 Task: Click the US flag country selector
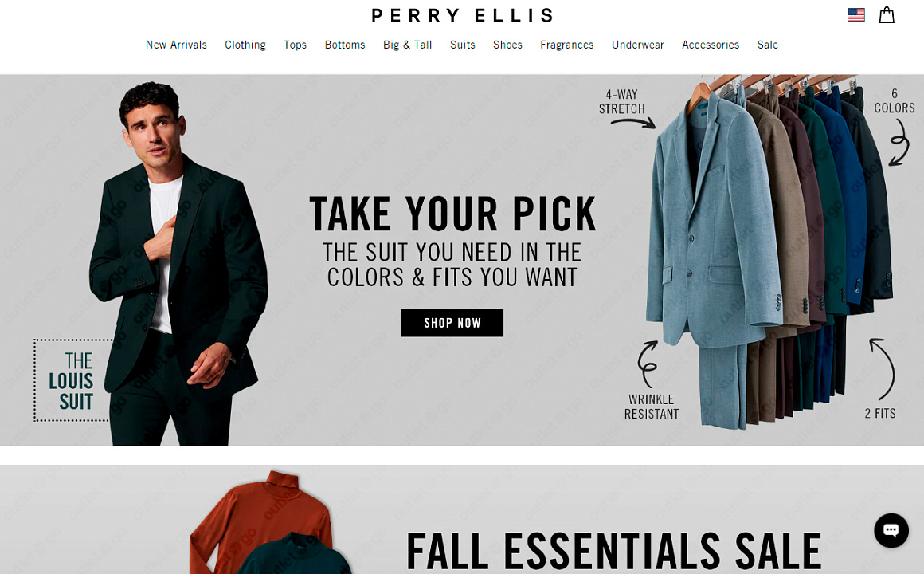tap(855, 14)
